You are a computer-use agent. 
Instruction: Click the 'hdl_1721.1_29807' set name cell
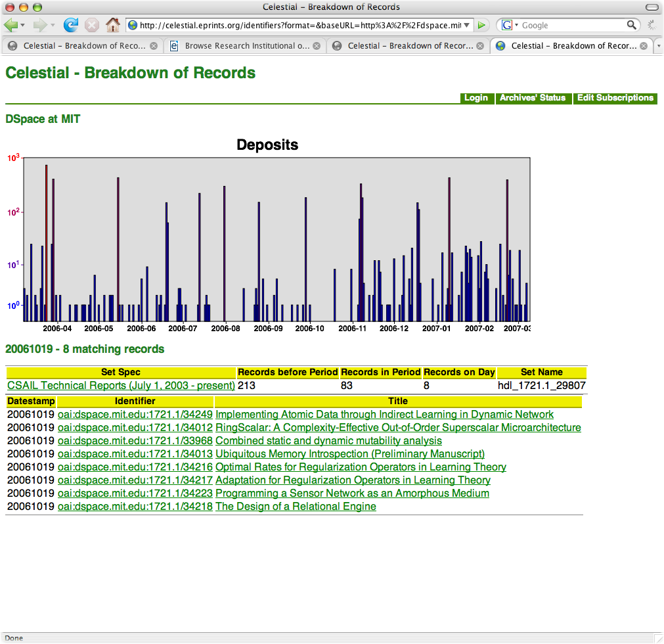point(542,386)
